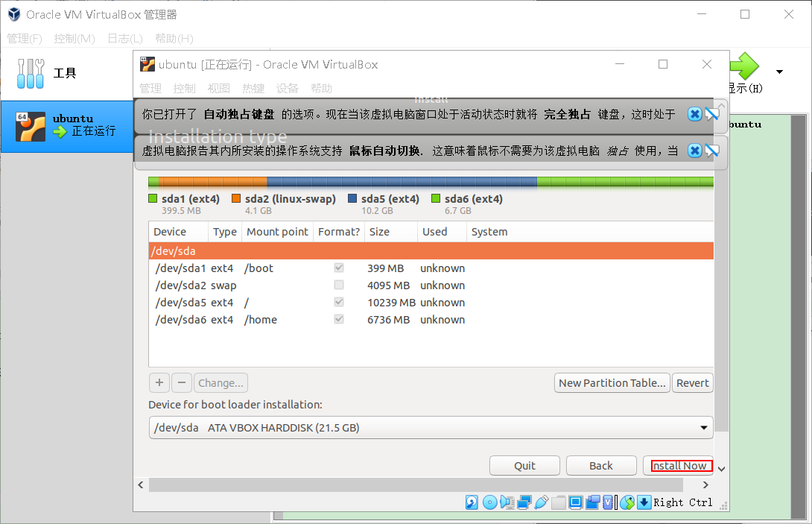Click the Change... button
Image resolution: width=812 pixels, height=524 pixels.
[221, 383]
